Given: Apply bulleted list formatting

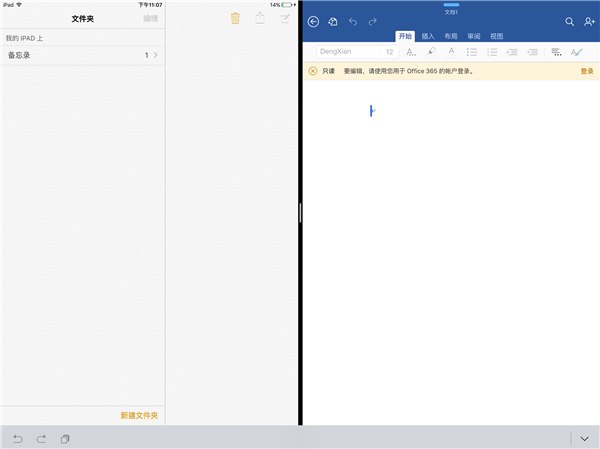Looking at the screenshot, I should 472,52.
